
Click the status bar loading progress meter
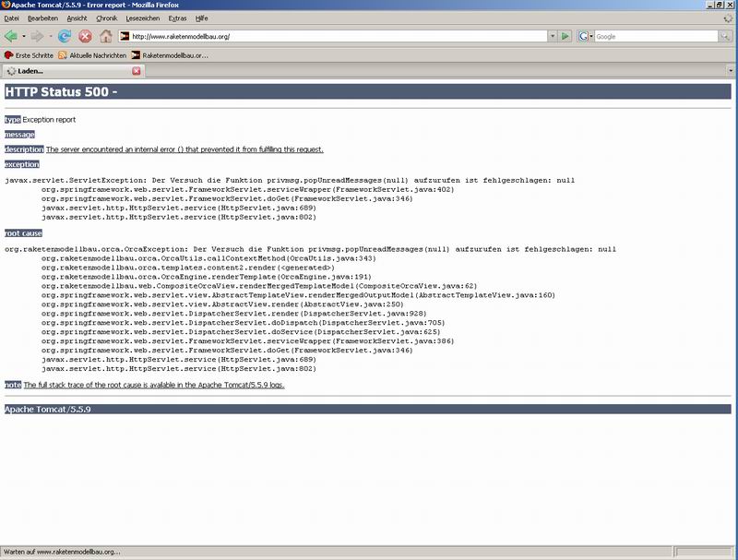click(702, 552)
